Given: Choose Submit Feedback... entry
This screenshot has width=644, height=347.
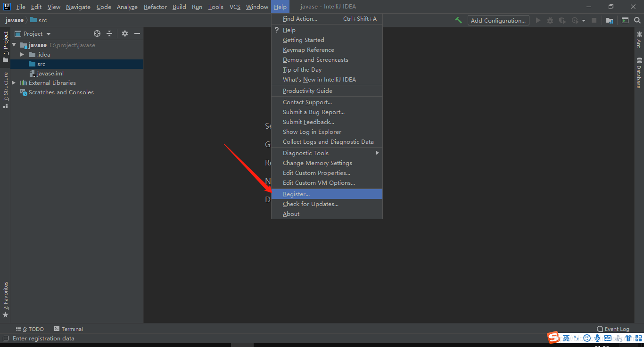Looking at the screenshot, I should (327, 122).
